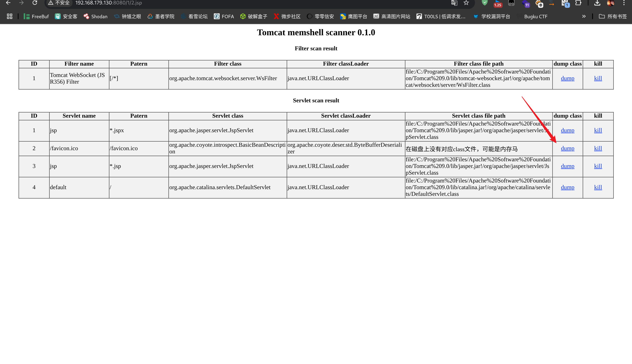Screen dimensions: 632x364
Task: Click the 不安全 site security warning
Action: coord(59,3)
